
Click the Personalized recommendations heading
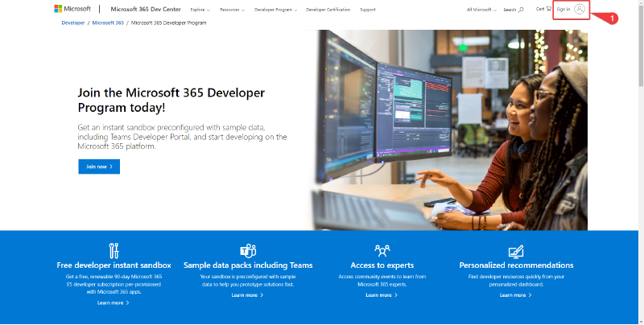pos(516,265)
